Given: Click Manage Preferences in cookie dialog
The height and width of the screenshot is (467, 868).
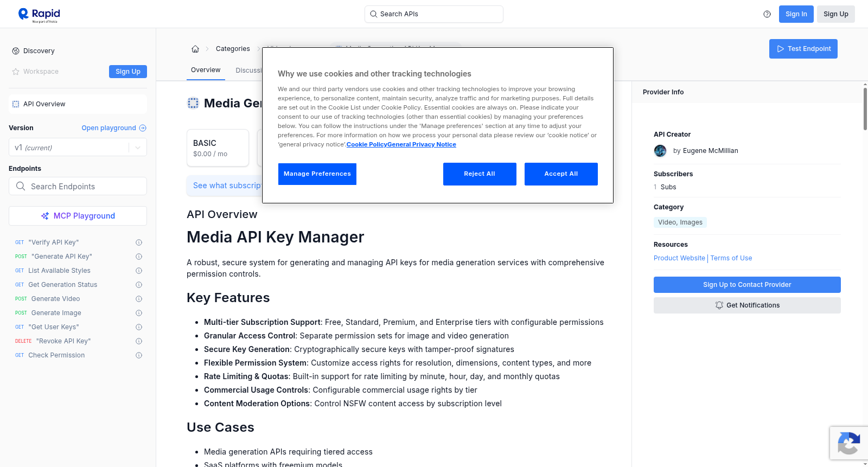Looking at the screenshot, I should coord(317,174).
